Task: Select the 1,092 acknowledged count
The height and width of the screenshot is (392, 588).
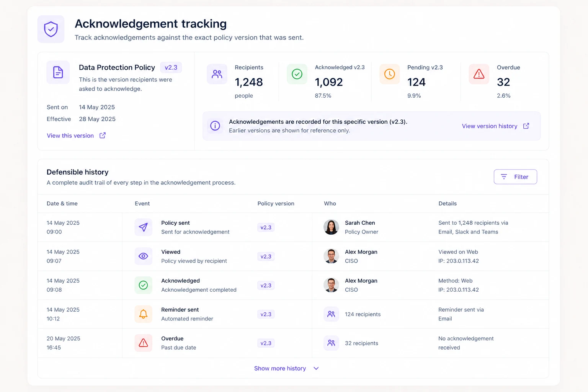Action: tap(329, 82)
